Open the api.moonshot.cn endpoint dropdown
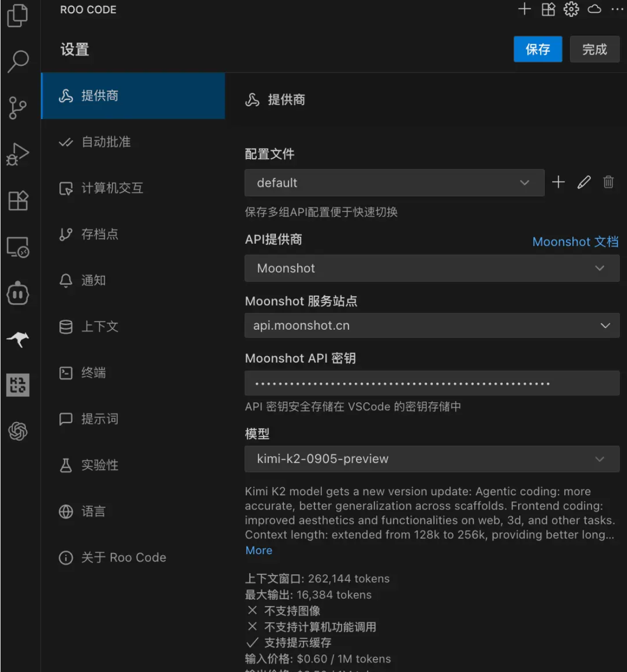The image size is (627, 672). tap(432, 325)
